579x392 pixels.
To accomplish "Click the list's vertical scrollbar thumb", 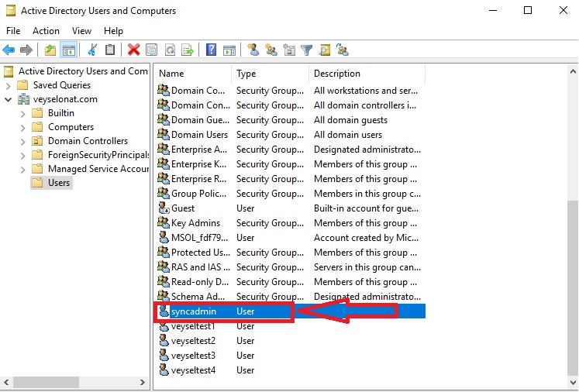I will [573, 288].
